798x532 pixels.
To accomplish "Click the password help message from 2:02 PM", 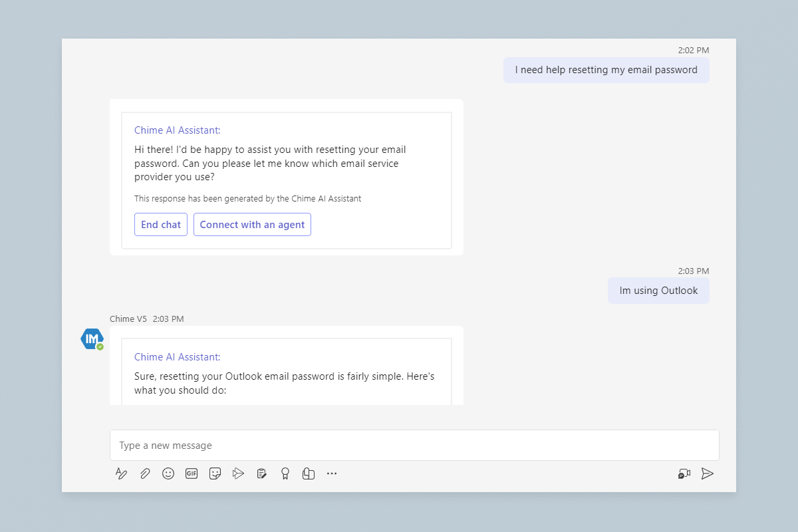I will [606, 70].
